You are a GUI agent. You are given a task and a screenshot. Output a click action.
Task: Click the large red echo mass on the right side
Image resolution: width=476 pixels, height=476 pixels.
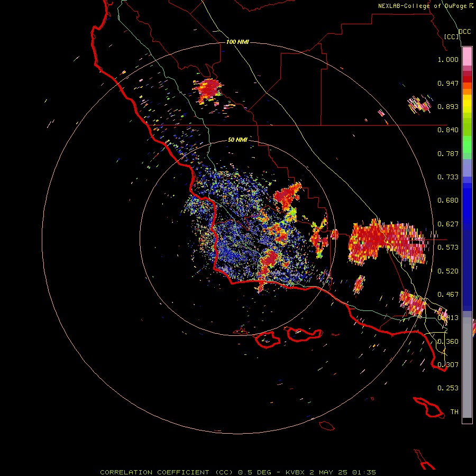click(387, 241)
